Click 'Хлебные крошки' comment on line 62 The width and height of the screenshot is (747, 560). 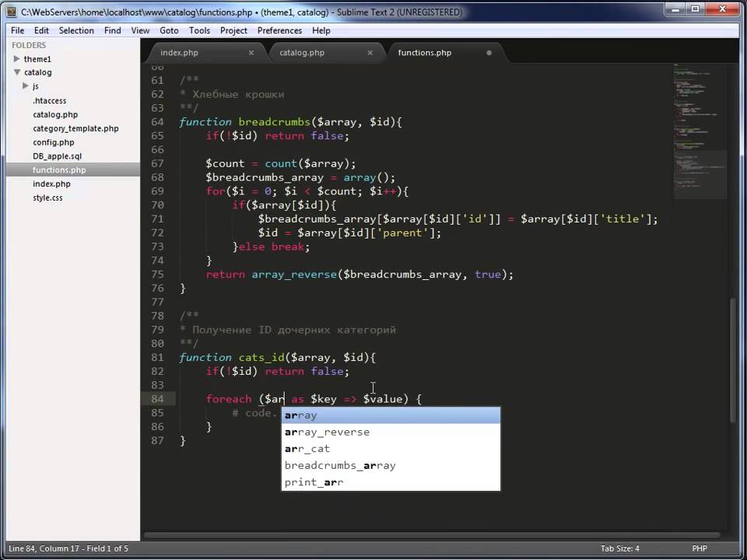point(238,94)
